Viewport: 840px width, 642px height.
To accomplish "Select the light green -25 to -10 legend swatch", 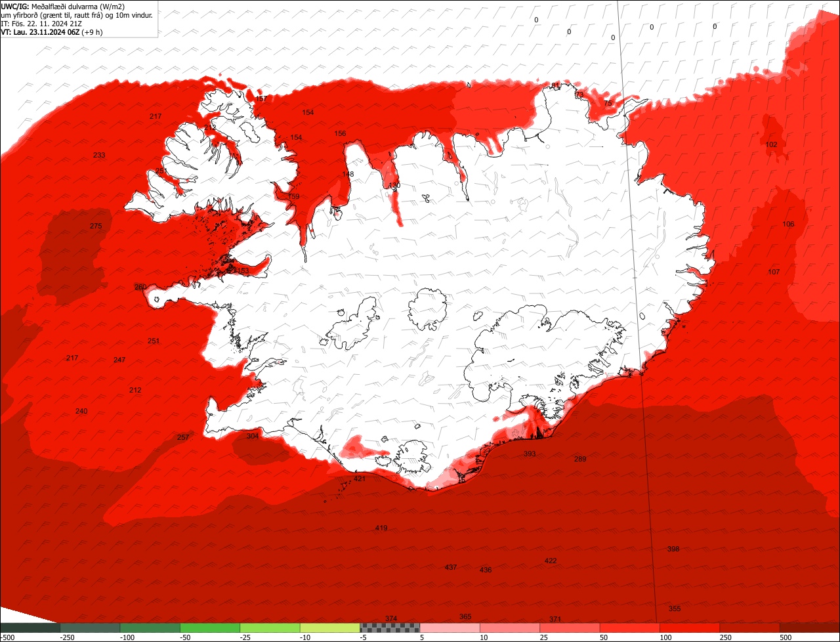I will click(x=270, y=628).
